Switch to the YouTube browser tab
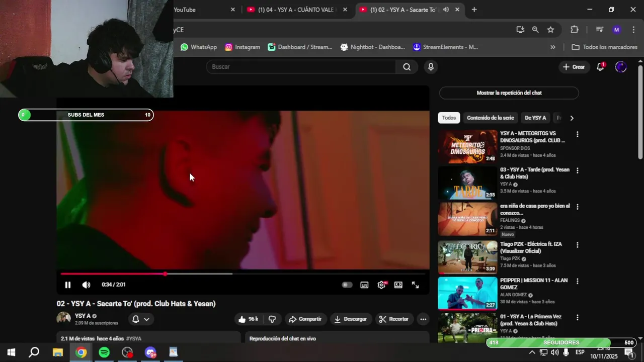Screen dimensions: 644x362 click(201, 10)
